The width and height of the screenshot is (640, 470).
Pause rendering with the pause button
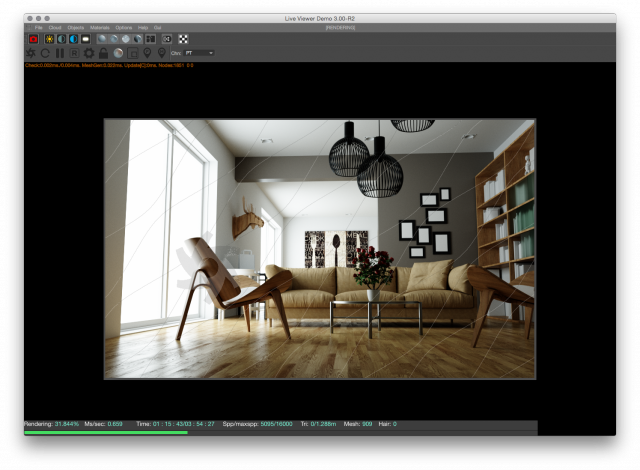[x=60, y=53]
